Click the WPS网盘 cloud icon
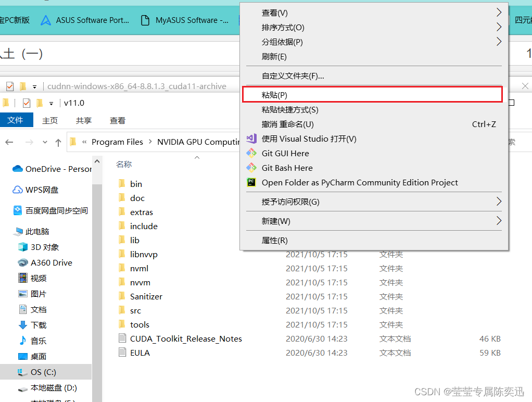532x402 pixels. tap(18, 190)
